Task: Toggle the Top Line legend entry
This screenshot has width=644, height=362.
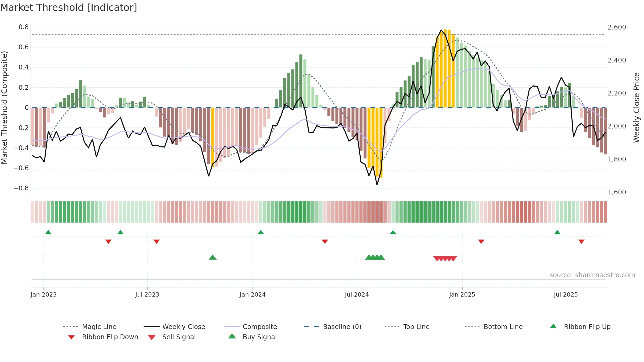Action: [x=407, y=327]
